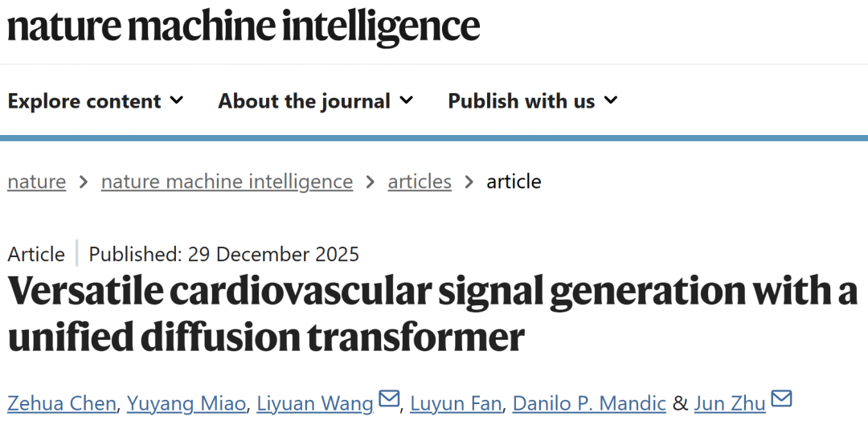Image resolution: width=868 pixels, height=433 pixels.
Task: Open the nature machine intelligence breadcrumb
Action: point(227,182)
